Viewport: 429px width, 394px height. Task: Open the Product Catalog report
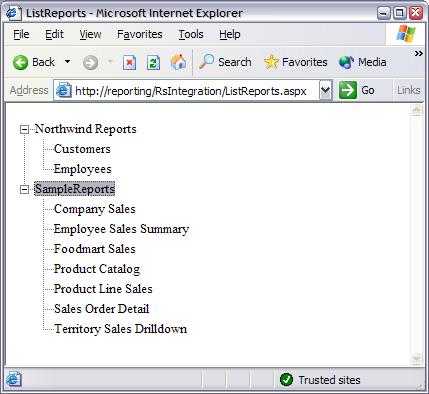97,269
